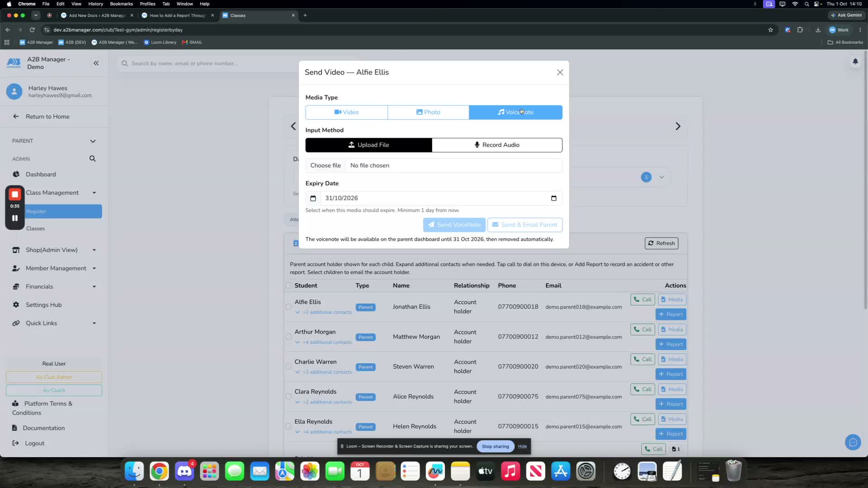868x488 pixels.
Task: Click the notification bell icon
Action: [x=855, y=61]
